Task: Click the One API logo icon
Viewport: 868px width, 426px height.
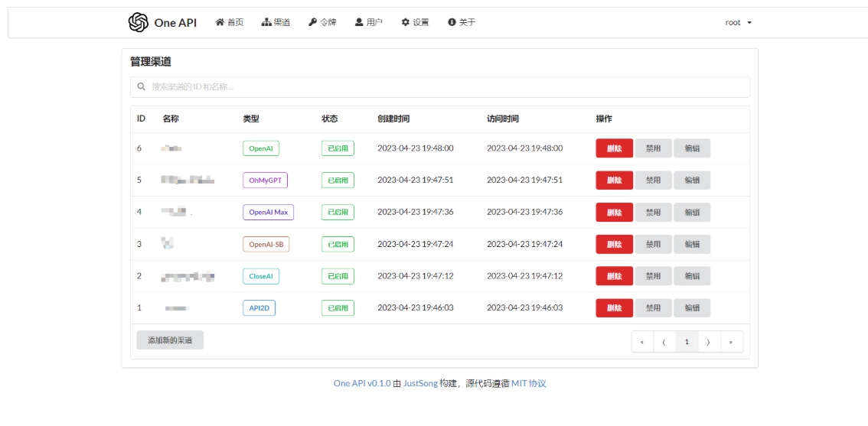Action: coord(139,23)
